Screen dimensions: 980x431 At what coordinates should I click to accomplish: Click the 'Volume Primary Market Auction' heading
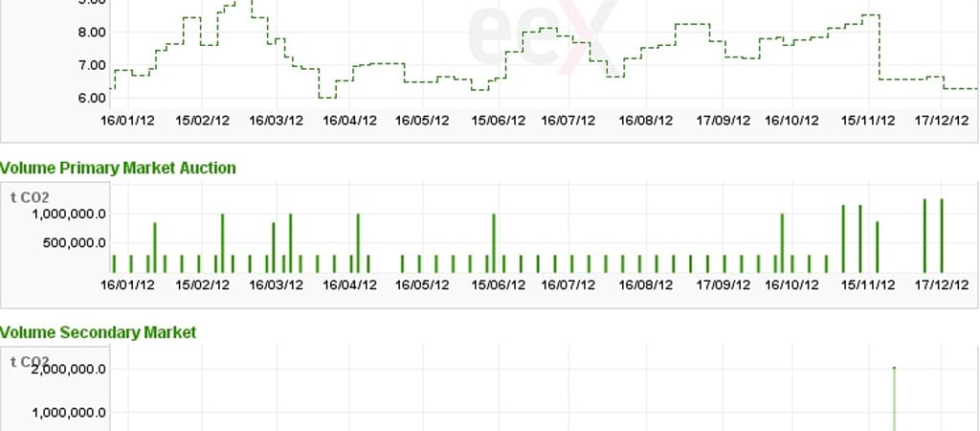118,168
